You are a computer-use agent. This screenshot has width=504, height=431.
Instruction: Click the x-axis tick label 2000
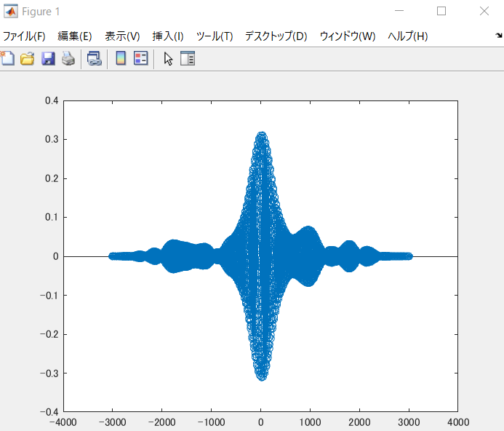click(359, 422)
